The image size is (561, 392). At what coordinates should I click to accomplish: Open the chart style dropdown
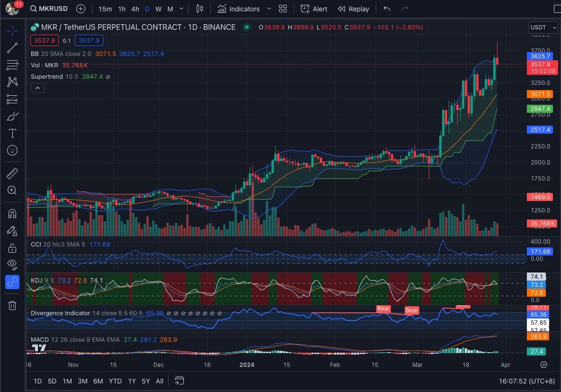pyautogui.click(x=199, y=9)
